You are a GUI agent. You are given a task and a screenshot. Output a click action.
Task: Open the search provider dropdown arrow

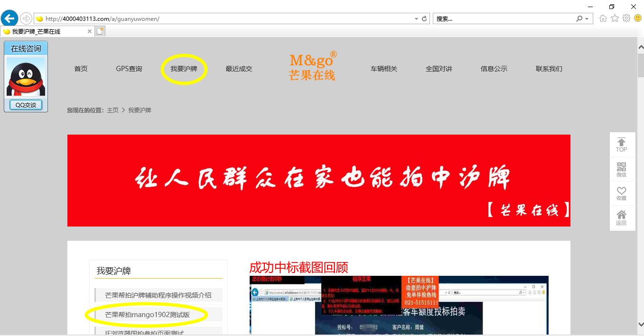587,19
